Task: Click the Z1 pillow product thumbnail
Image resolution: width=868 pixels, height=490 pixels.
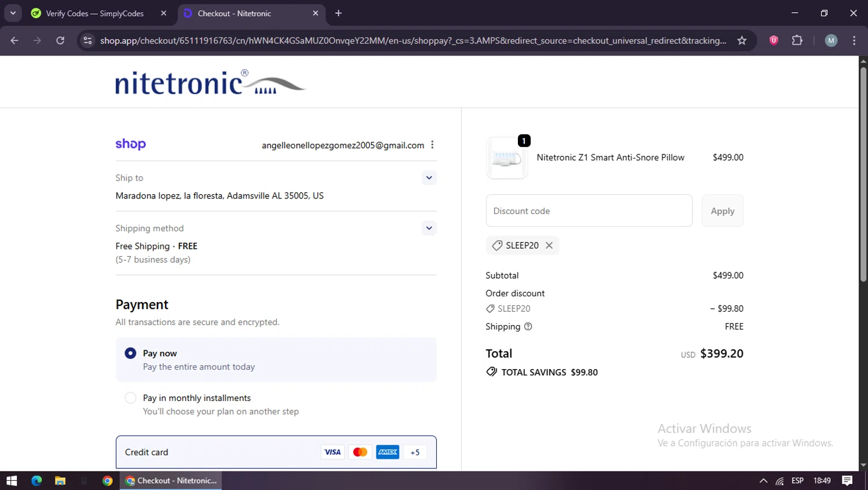Action: [x=507, y=158]
